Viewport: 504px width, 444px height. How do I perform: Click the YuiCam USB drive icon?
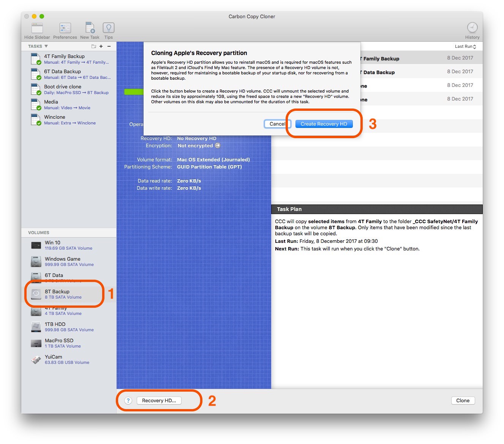point(36,360)
